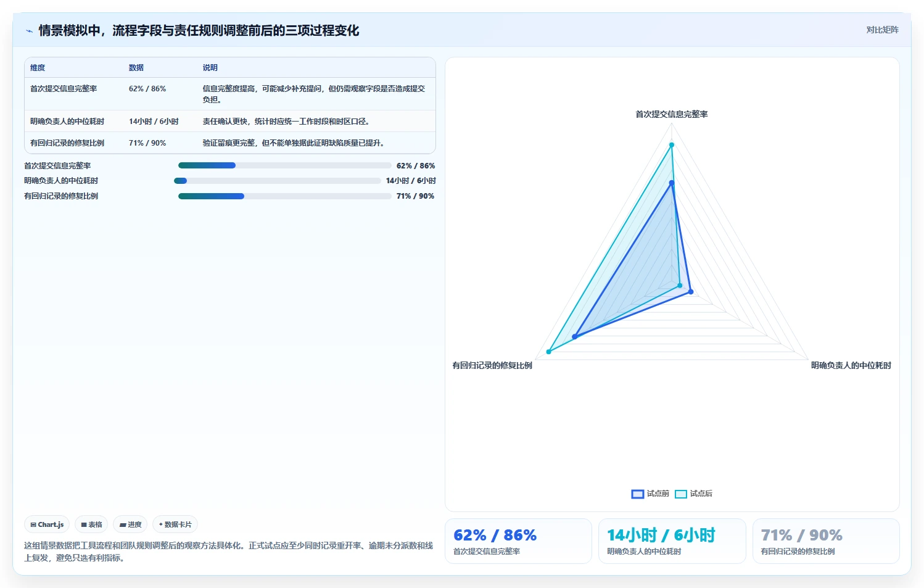The height and width of the screenshot is (588, 924).
Task: Click the 说明 column header
Action: pos(210,68)
